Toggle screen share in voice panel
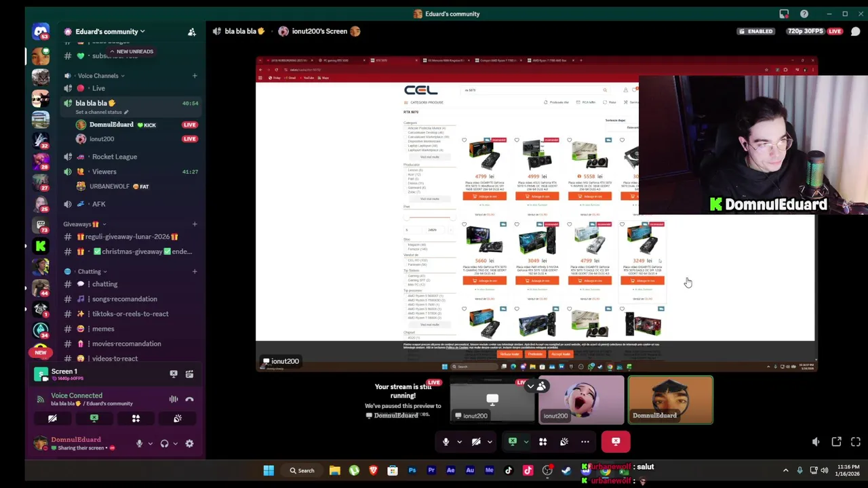Screen dimensions: 868x488 pyautogui.click(x=94, y=418)
